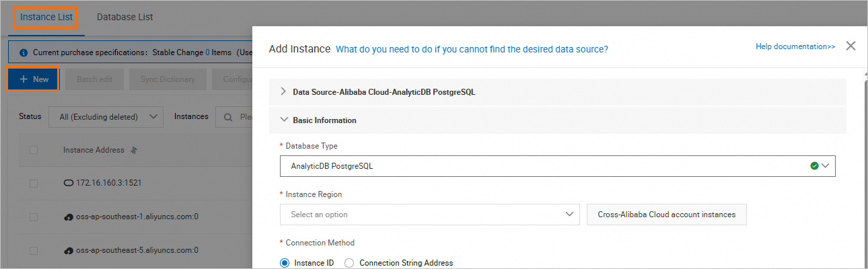Viewport: 868px width, 269px height.
Task: Click the sort icon next to Instance Address
Action: tap(134, 150)
